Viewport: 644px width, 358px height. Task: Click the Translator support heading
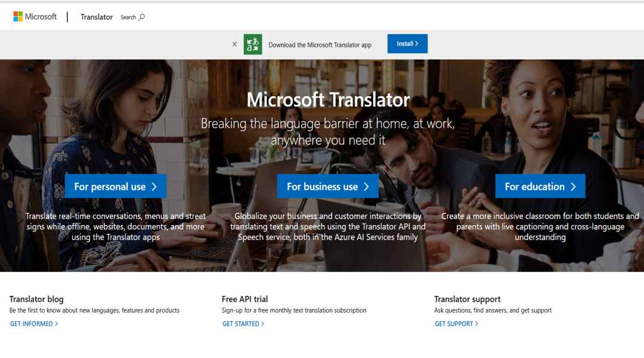467,299
